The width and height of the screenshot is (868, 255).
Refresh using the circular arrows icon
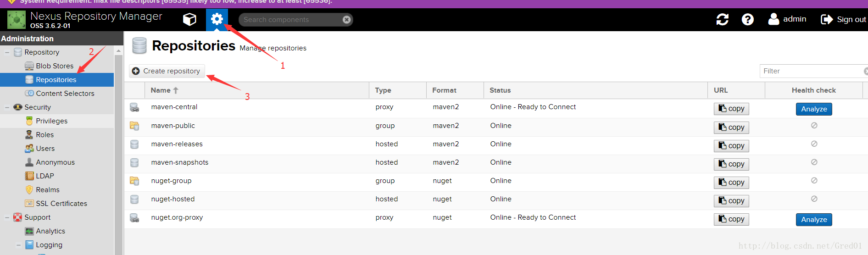723,19
